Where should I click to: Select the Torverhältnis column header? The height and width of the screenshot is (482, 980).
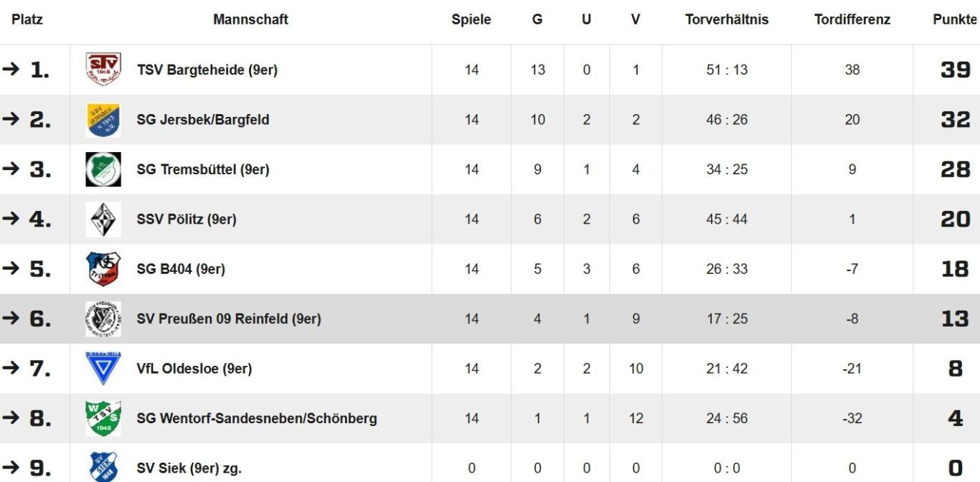[x=727, y=20]
